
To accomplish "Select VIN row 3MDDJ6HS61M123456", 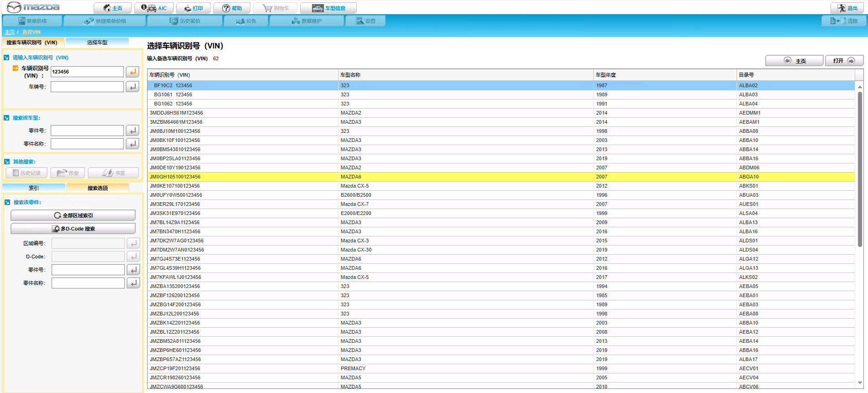I will [501, 113].
